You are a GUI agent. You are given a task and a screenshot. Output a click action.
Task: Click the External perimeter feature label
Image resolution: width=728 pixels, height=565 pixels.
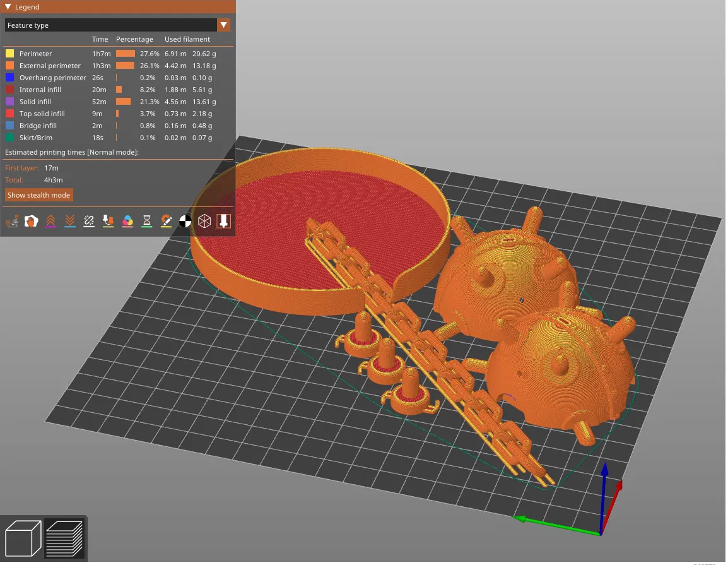click(x=50, y=66)
